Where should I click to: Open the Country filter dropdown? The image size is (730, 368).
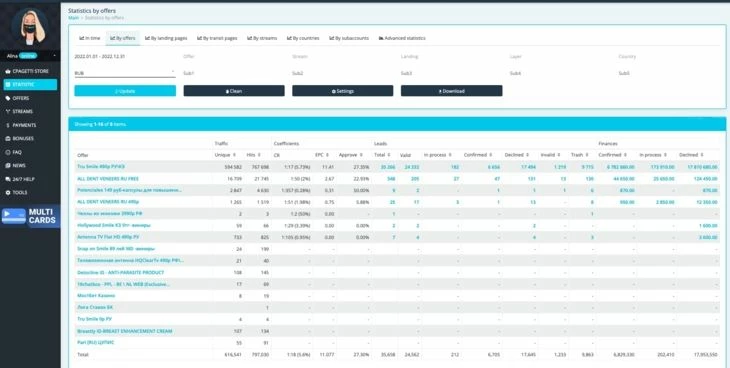[669, 56]
